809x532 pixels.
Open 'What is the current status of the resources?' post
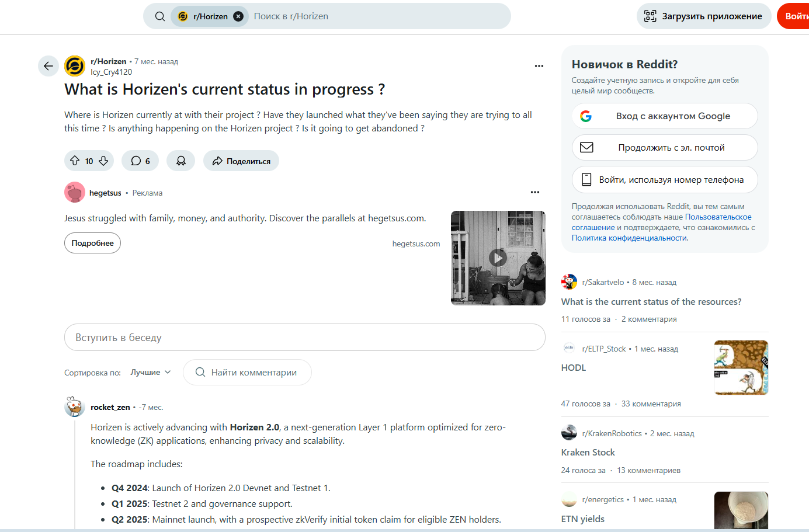[651, 302]
